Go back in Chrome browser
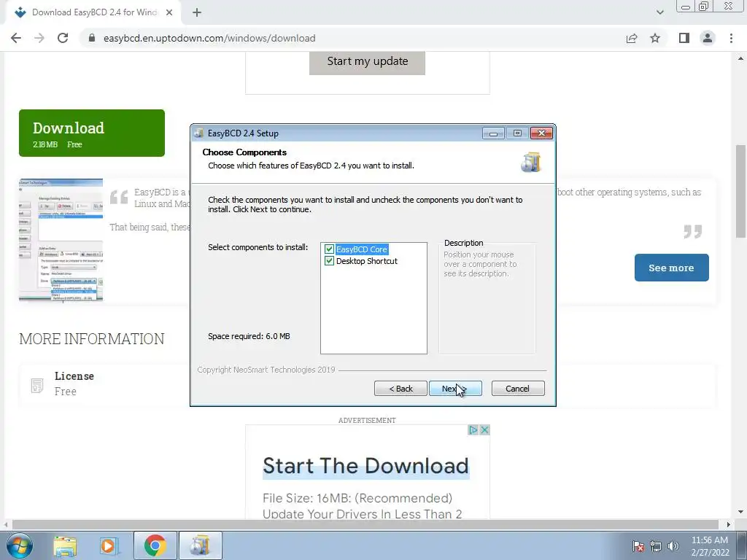Image resolution: width=747 pixels, height=560 pixels. [16, 38]
